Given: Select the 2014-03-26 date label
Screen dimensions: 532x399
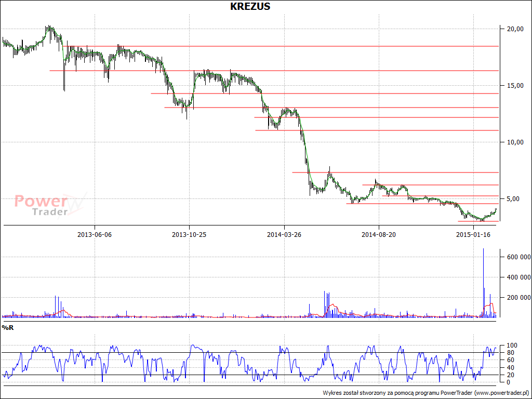Looking at the screenshot, I should point(284,234).
